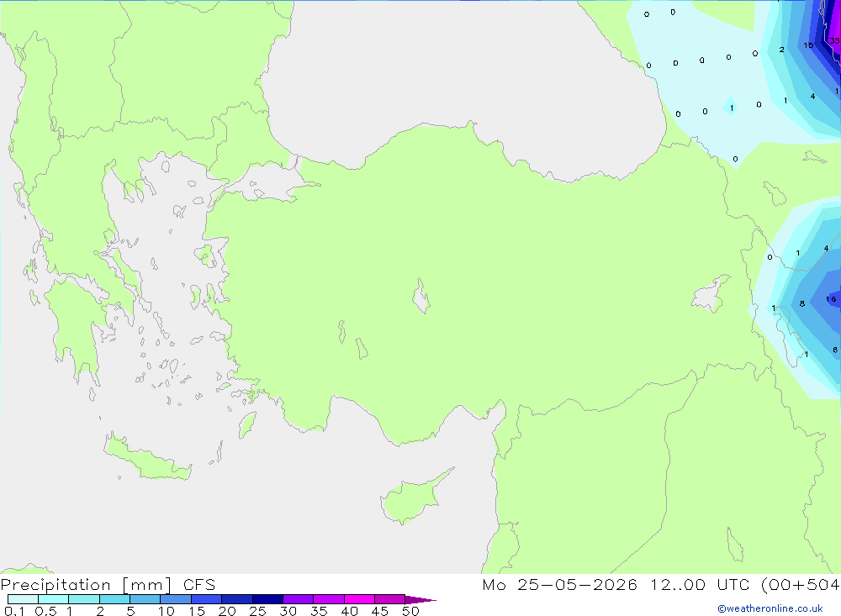Click the '16' precipitation value on the map
Image resolution: width=841 pixels, height=616 pixels.
coord(831,299)
